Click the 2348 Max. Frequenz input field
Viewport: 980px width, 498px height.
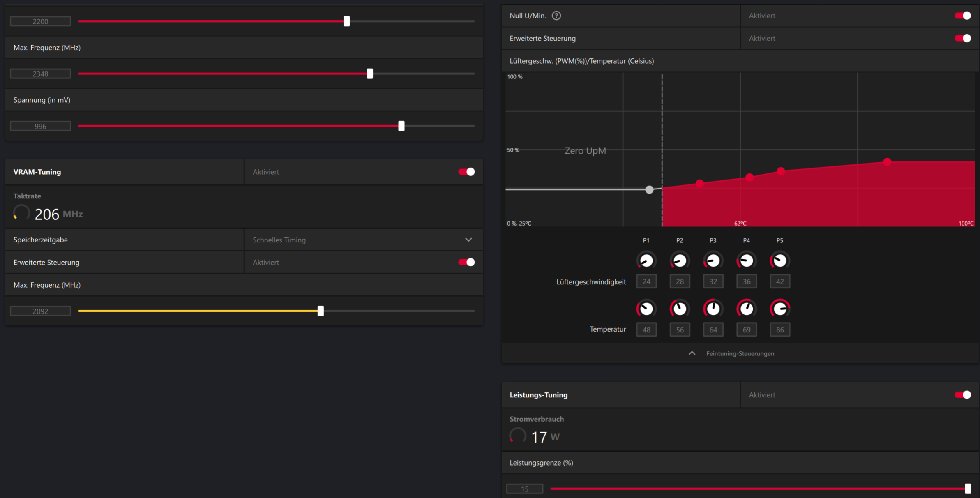(40, 74)
